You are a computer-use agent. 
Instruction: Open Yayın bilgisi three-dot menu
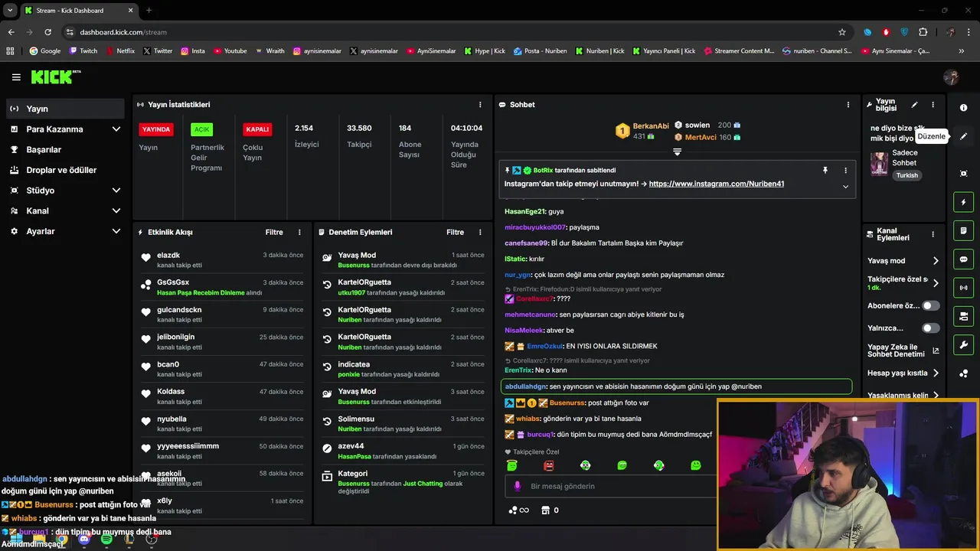[x=933, y=105]
